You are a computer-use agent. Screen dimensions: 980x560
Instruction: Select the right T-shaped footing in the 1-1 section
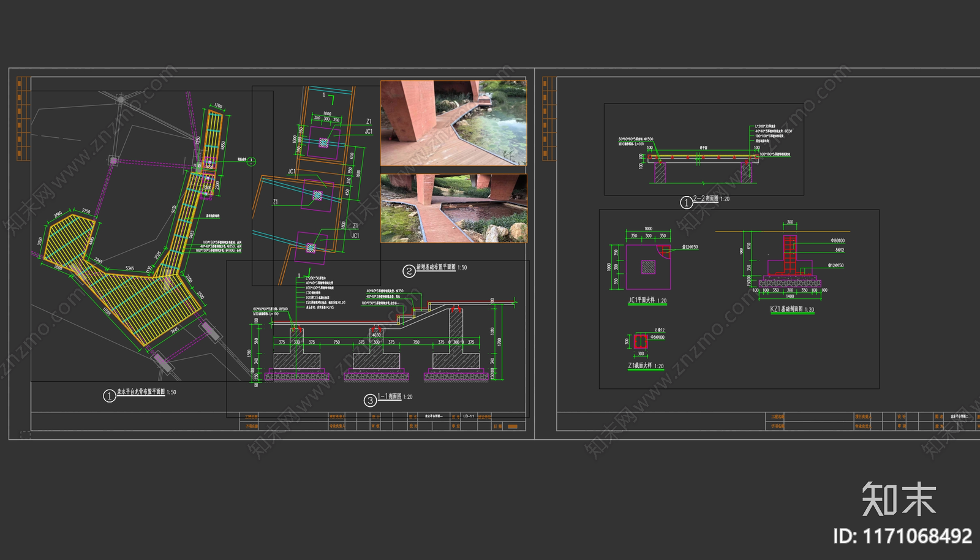(456, 340)
